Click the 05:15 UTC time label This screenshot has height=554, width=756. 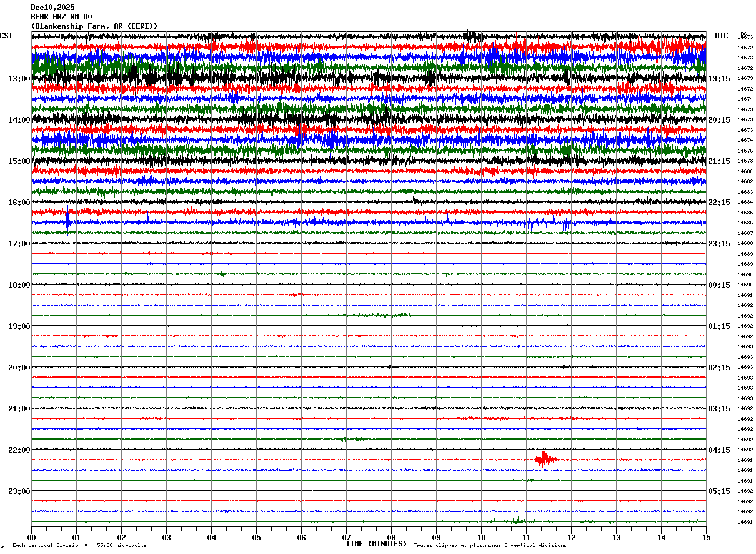point(719,491)
